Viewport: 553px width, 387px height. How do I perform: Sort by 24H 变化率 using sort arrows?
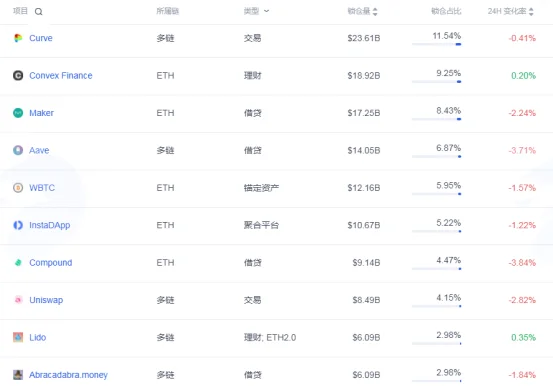click(x=531, y=12)
